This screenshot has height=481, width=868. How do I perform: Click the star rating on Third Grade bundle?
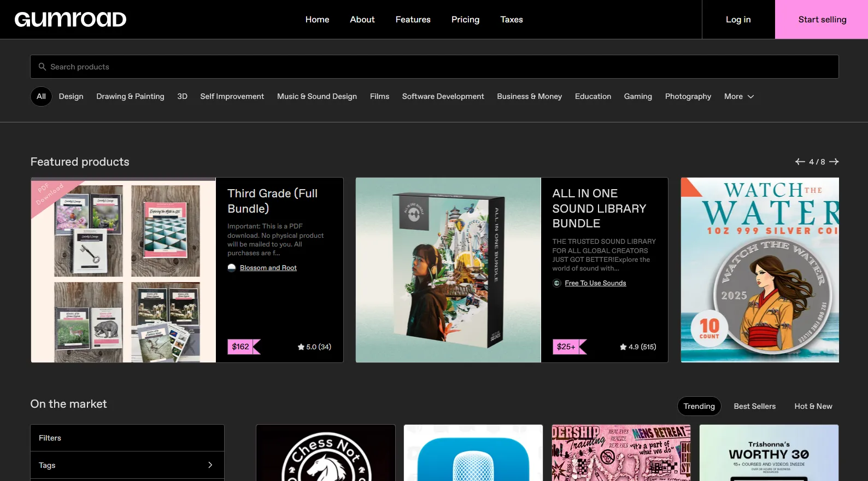[314, 347]
